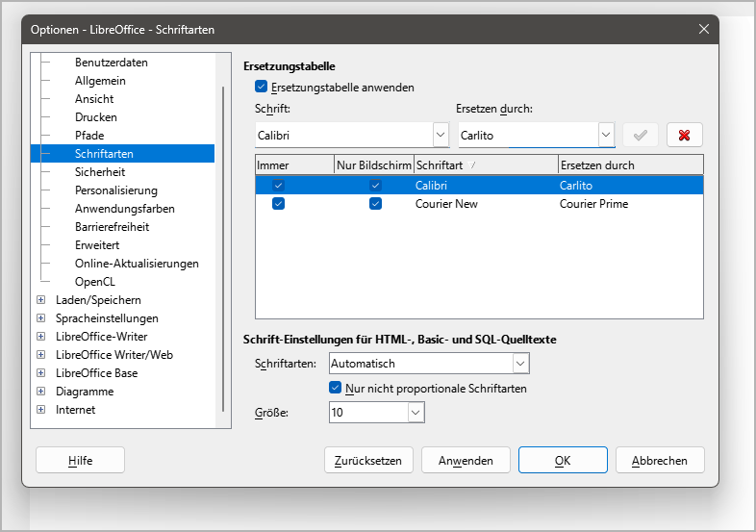Click the Zurücksetzen button

coord(368,460)
